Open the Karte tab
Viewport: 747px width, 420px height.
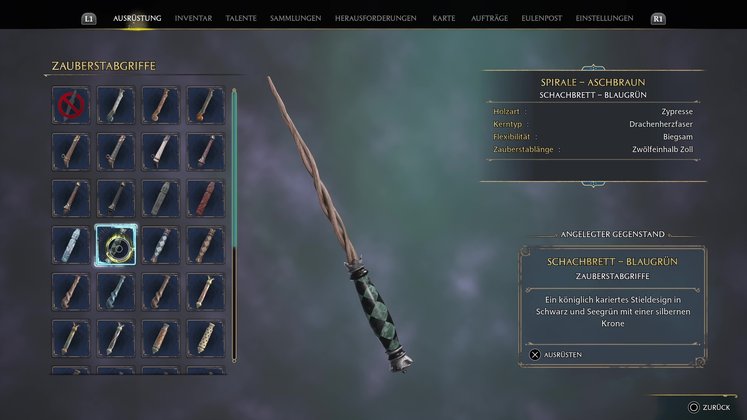click(444, 18)
